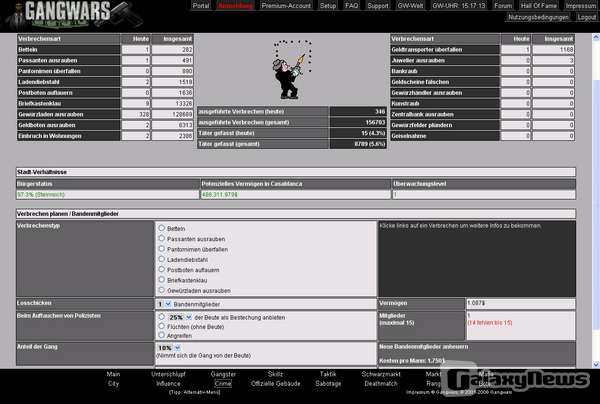Choose Flüchten (ohne Beute) option
The width and height of the screenshot is (600, 404).
(162, 326)
